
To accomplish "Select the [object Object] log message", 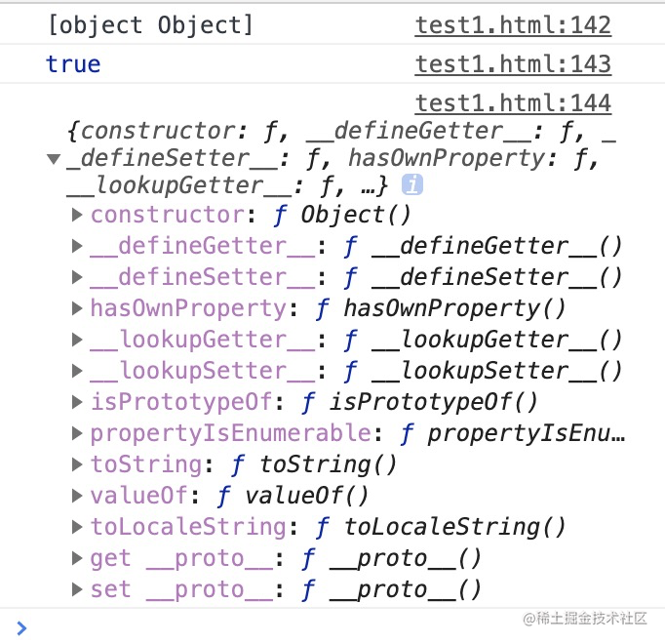I will coord(150,25).
